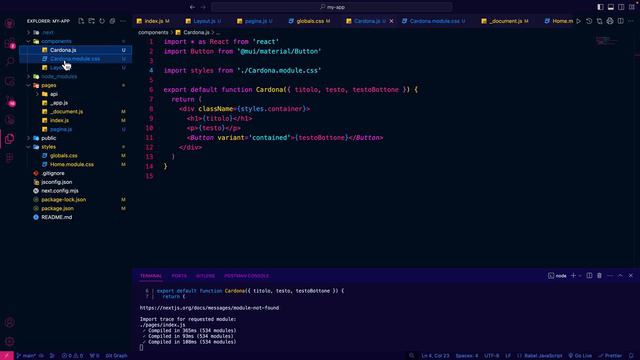Image resolution: width=640 pixels, height=360 pixels.
Task: Open package-lock.json in the file tree
Action: coord(64,200)
